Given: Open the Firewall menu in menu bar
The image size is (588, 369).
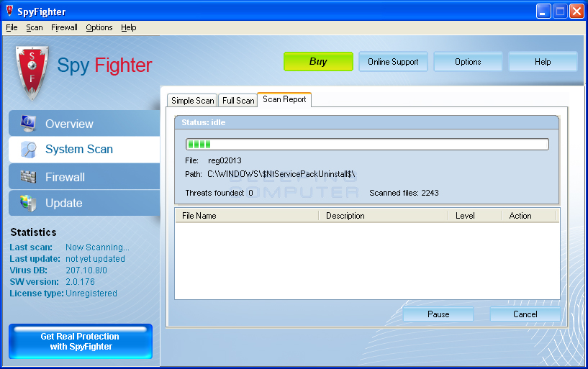Looking at the screenshot, I should tap(64, 27).
